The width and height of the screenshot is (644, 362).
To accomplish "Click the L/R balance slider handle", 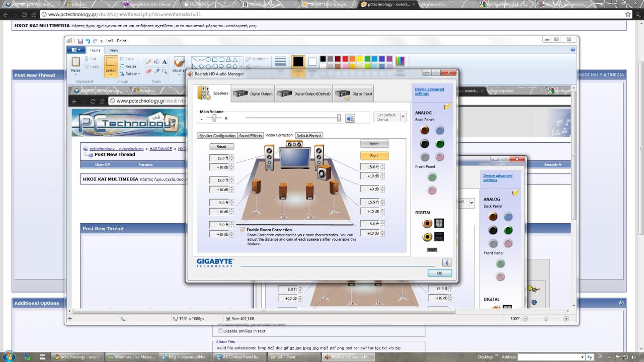I will (x=214, y=118).
